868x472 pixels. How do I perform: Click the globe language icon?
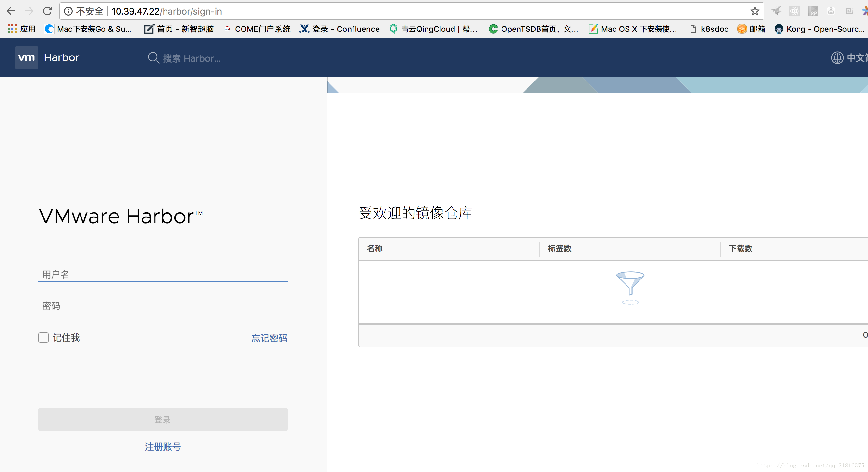837,58
